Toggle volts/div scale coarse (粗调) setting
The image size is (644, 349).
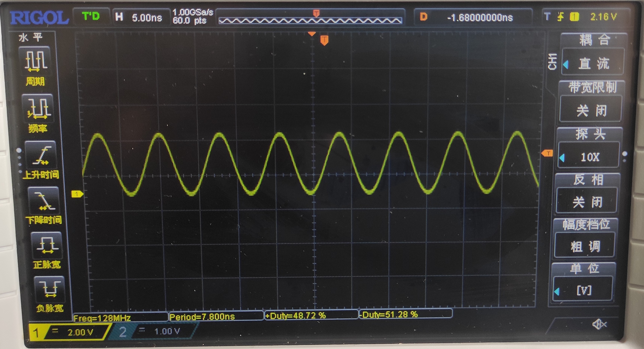pyautogui.click(x=585, y=246)
